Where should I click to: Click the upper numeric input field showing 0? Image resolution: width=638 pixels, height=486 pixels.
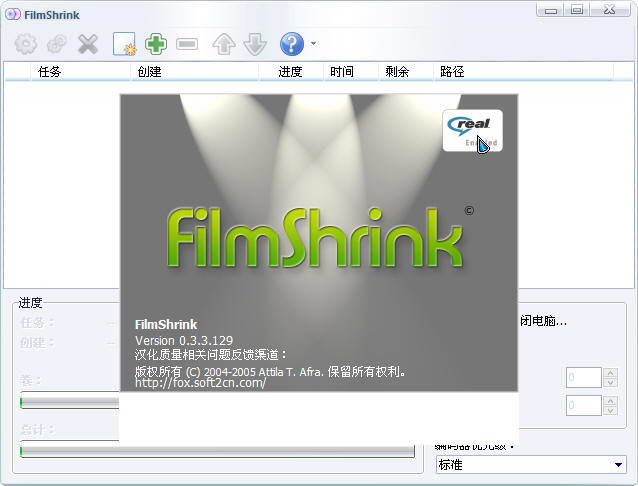583,377
